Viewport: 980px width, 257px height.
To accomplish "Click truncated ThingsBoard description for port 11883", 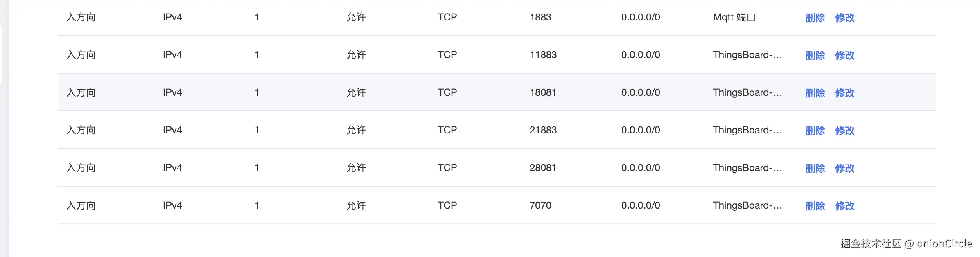I will (x=747, y=55).
